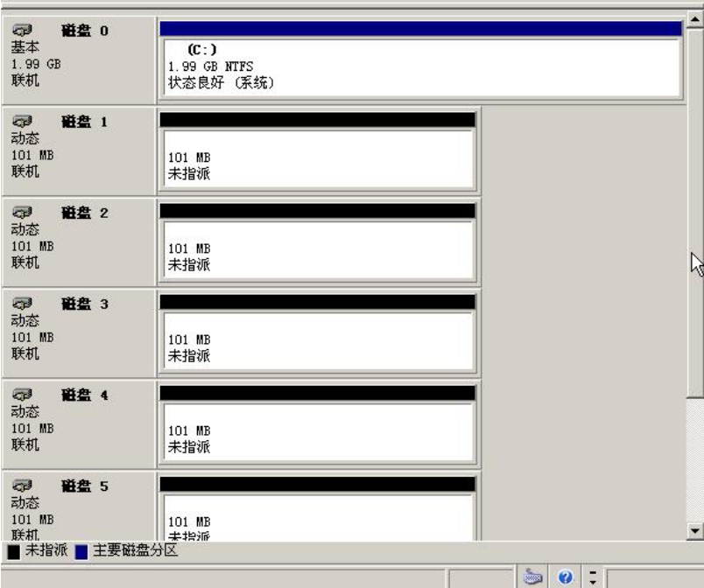Click the small options arrows beside help icon

pos(593,577)
